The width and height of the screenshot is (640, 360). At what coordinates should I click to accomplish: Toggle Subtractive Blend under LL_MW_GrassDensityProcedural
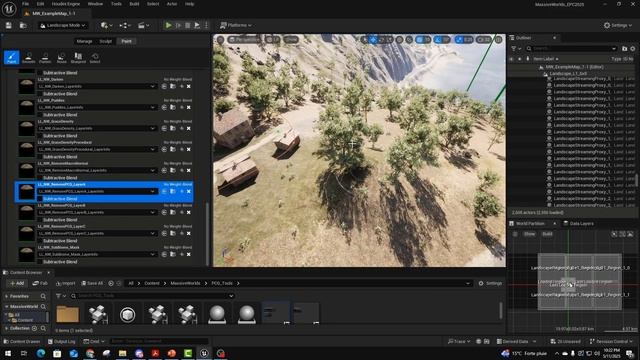coord(40,157)
